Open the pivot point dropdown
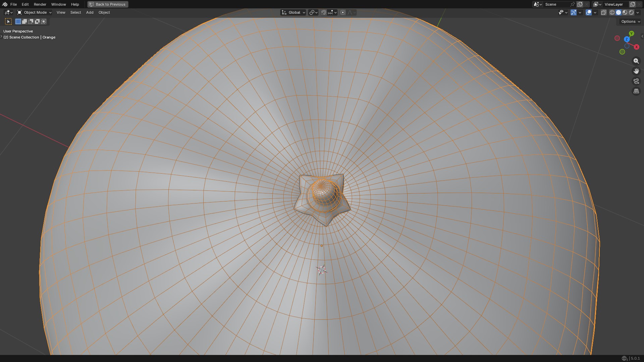 click(x=313, y=12)
